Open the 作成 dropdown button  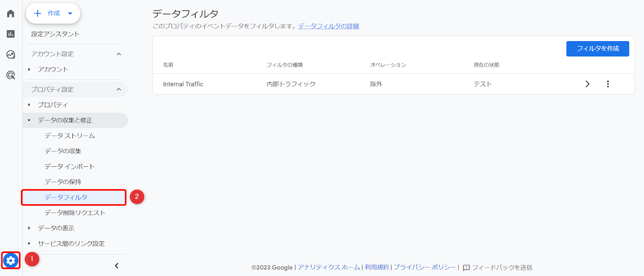[53, 13]
